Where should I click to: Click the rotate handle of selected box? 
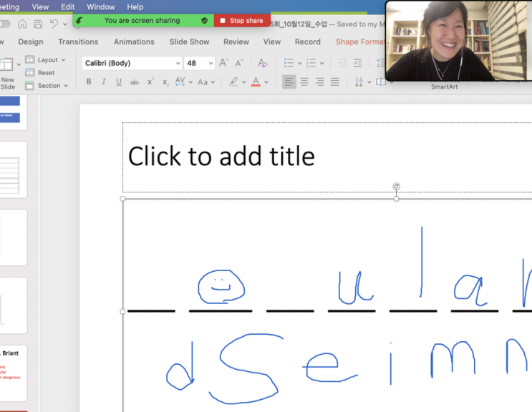point(396,187)
